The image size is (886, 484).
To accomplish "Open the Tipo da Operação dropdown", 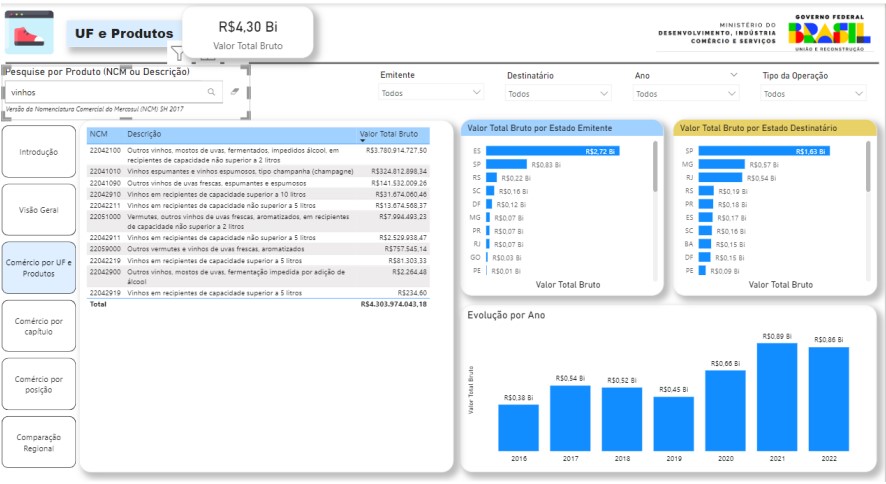I will tap(813, 94).
